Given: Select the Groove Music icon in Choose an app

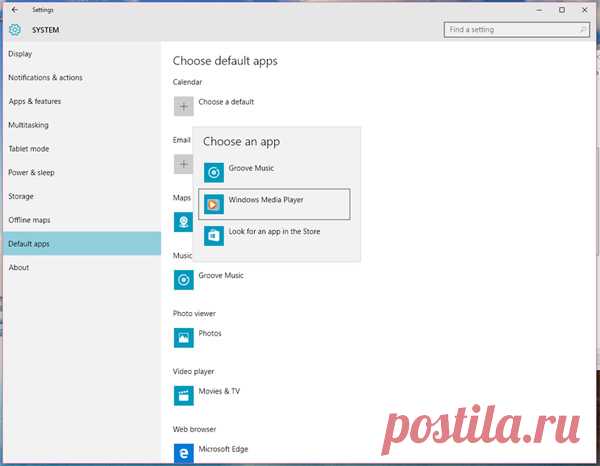Looking at the screenshot, I should [214, 173].
